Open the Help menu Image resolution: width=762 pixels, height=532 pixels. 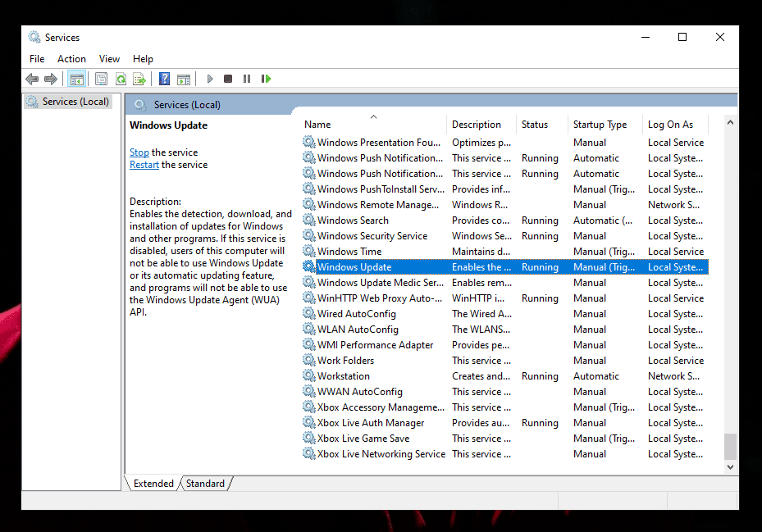[x=143, y=59]
